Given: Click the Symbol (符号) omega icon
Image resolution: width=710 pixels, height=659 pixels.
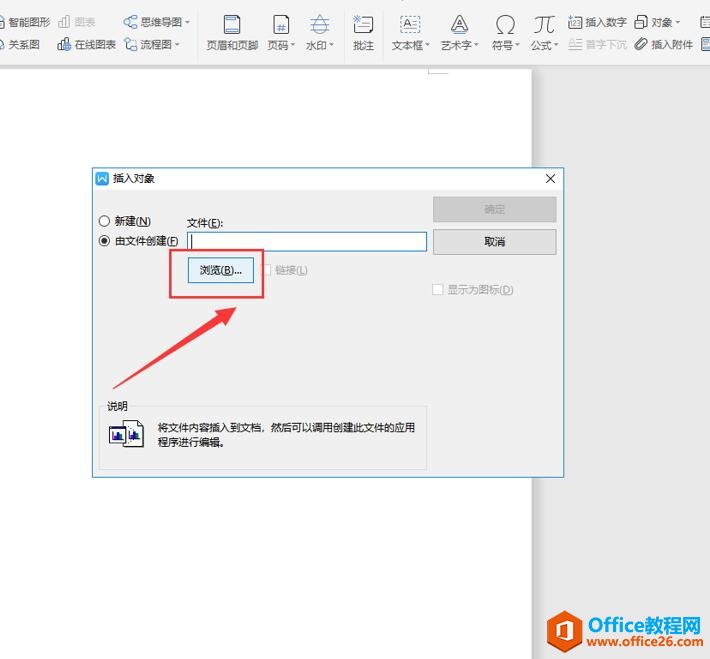Looking at the screenshot, I should pos(506,25).
